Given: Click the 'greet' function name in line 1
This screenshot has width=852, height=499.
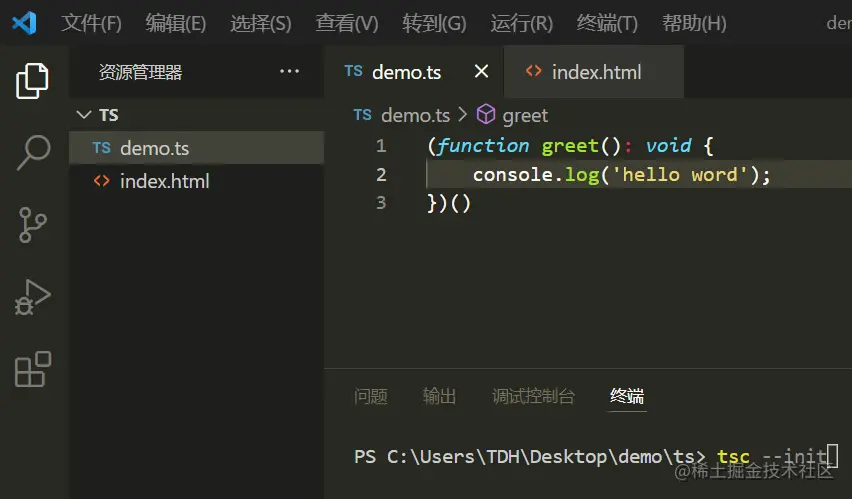Looking at the screenshot, I should pos(570,146).
